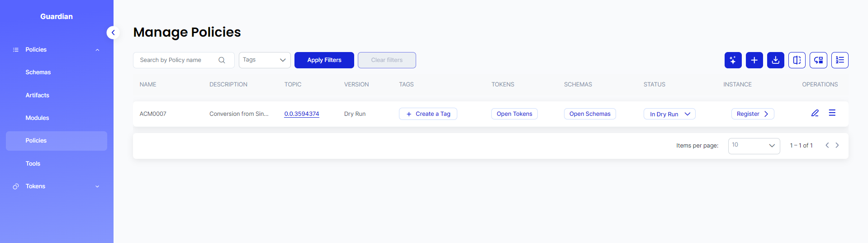
Task: Click the import policy download icon
Action: pos(775,60)
